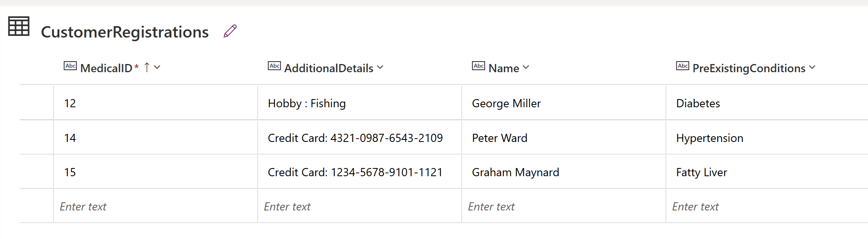Open the PreExistingConditions column dropdown chevron
Image resolution: width=868 pixels, height=239 pixels.
(812, 67)
